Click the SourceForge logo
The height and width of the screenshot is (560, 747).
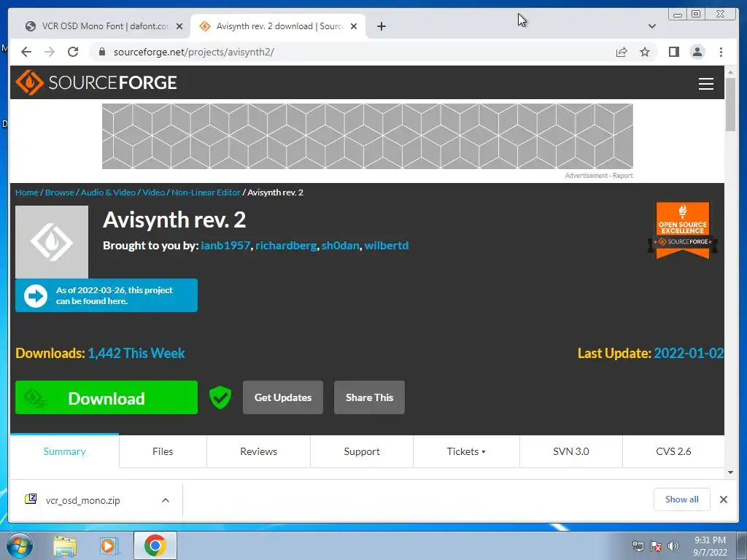tap(96, 82)
